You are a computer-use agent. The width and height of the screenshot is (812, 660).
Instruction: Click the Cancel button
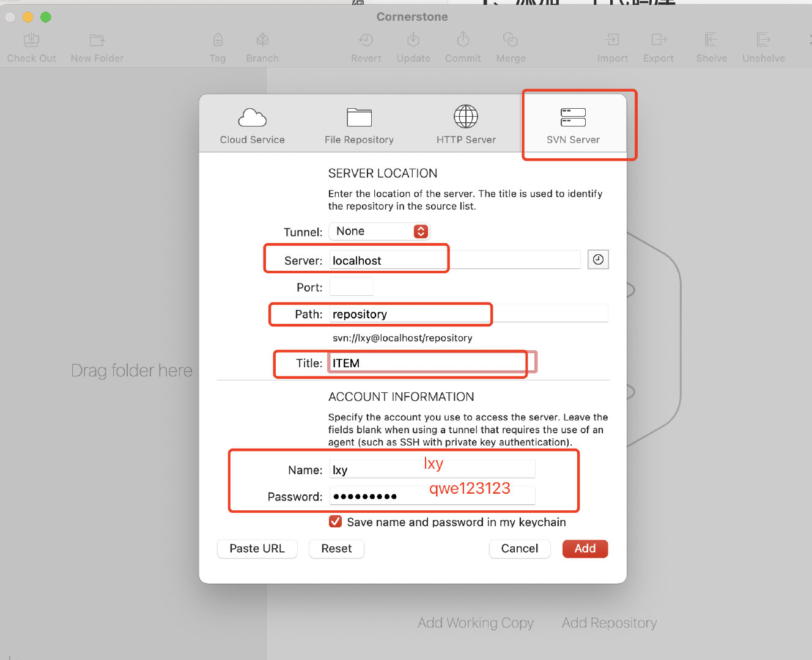520,549
